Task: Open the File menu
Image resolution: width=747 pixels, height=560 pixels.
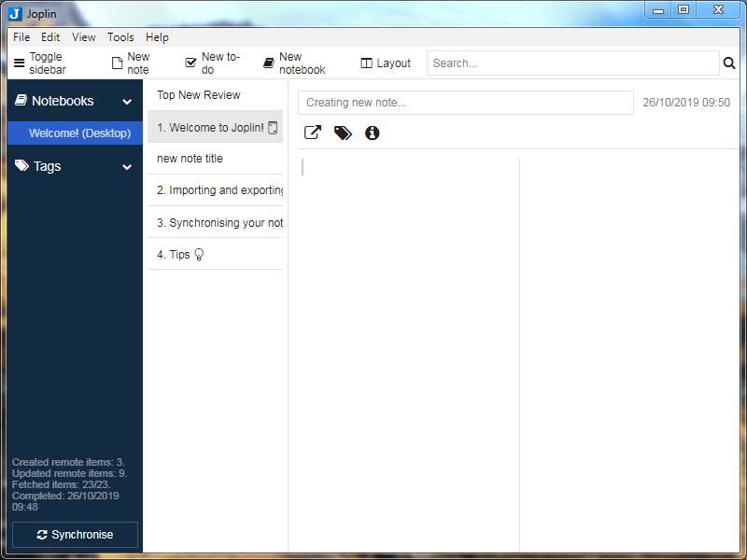Action: [x=21, y=37]
